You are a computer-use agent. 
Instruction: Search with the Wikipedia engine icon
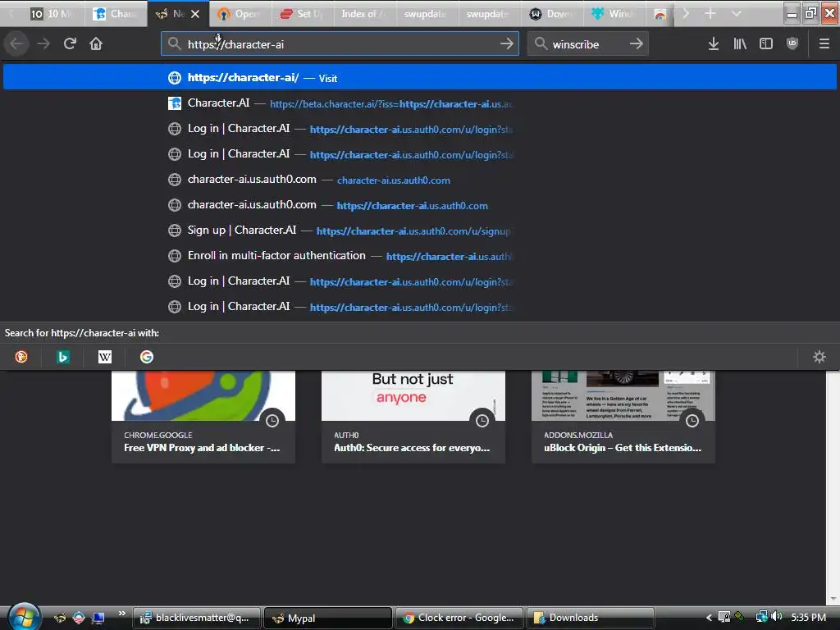(104, 357)
